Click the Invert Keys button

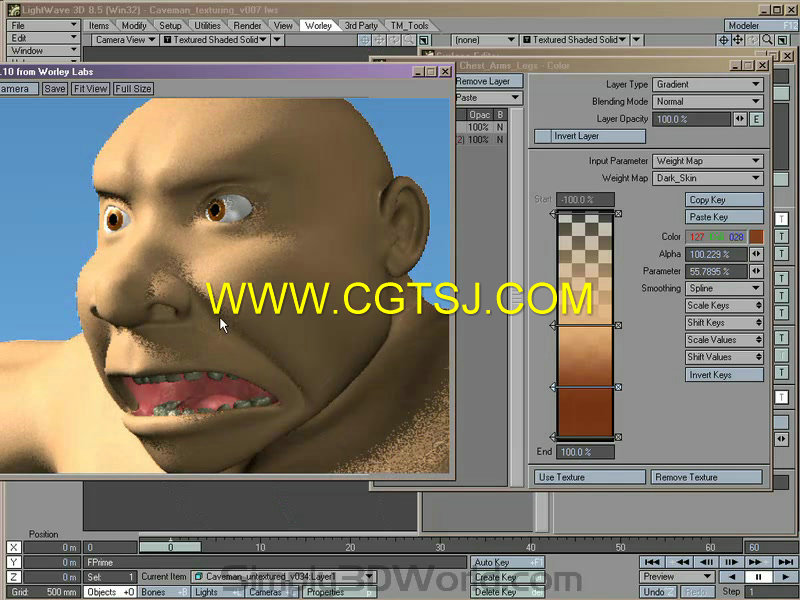point(724,375)
